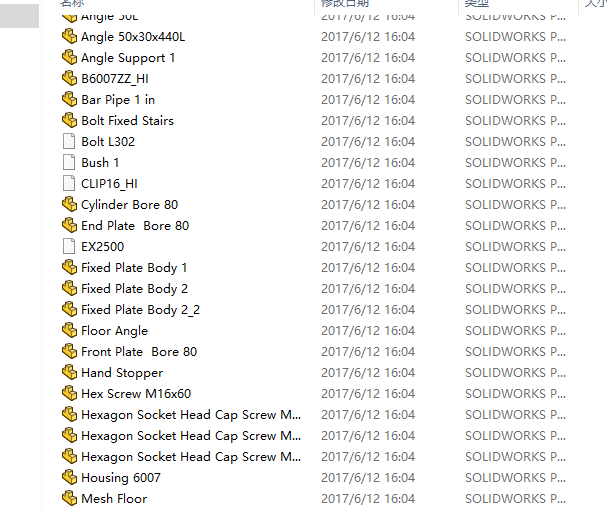
Task: Click the modified date of Bolt L302
Action: (368, 142)
